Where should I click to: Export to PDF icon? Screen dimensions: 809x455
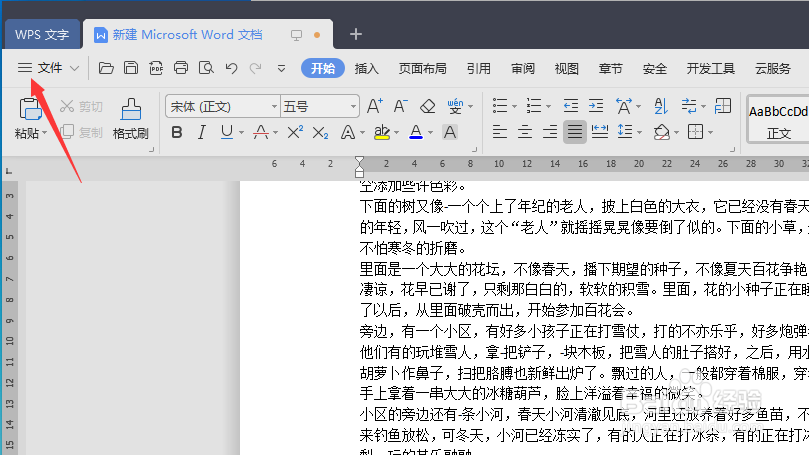click(156, 68)
